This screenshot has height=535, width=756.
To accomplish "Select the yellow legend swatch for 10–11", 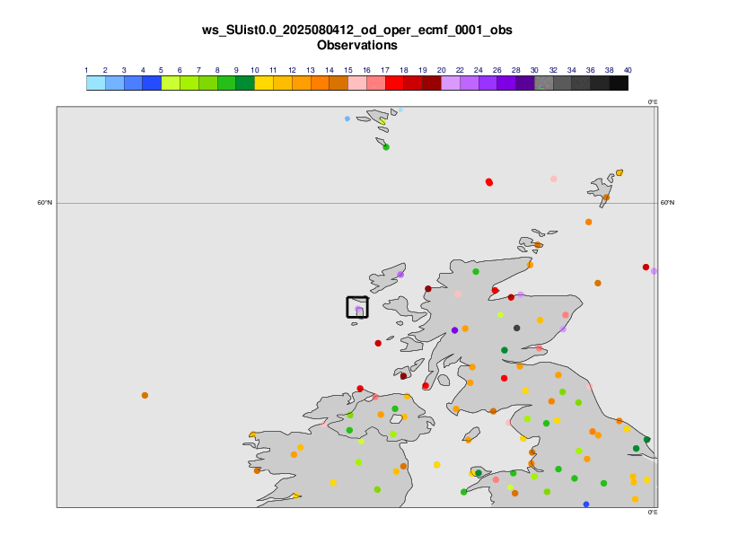I will 264,83.
